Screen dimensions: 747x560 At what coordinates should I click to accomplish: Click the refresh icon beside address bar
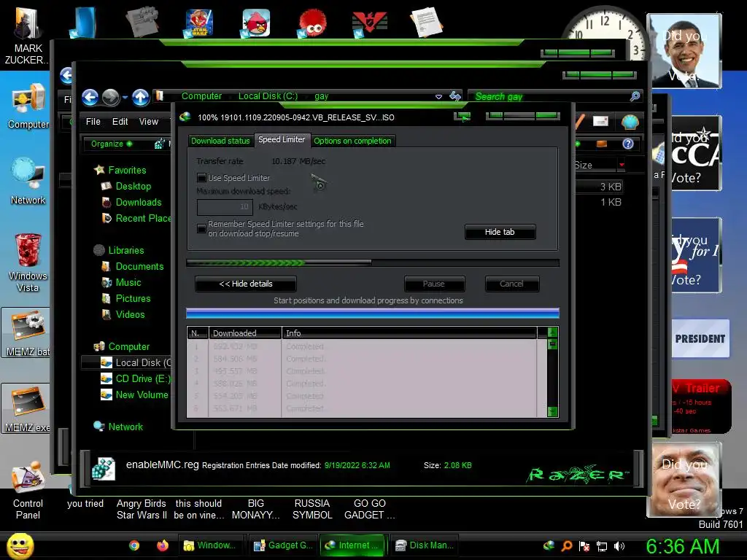coord(455,97)
